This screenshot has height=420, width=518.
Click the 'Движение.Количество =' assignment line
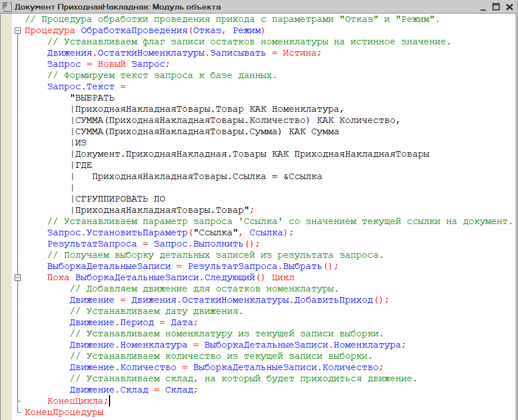pyautogui.click(x=226, y=367)
